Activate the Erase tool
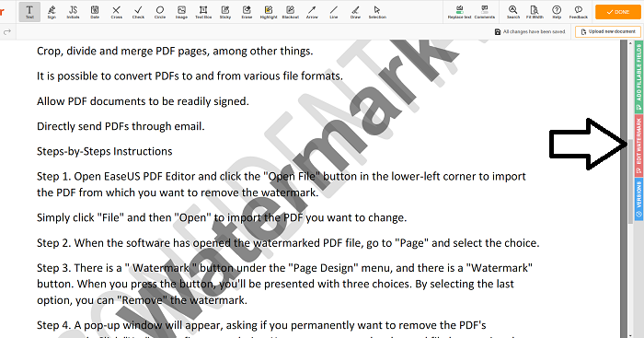 [247, 12]
